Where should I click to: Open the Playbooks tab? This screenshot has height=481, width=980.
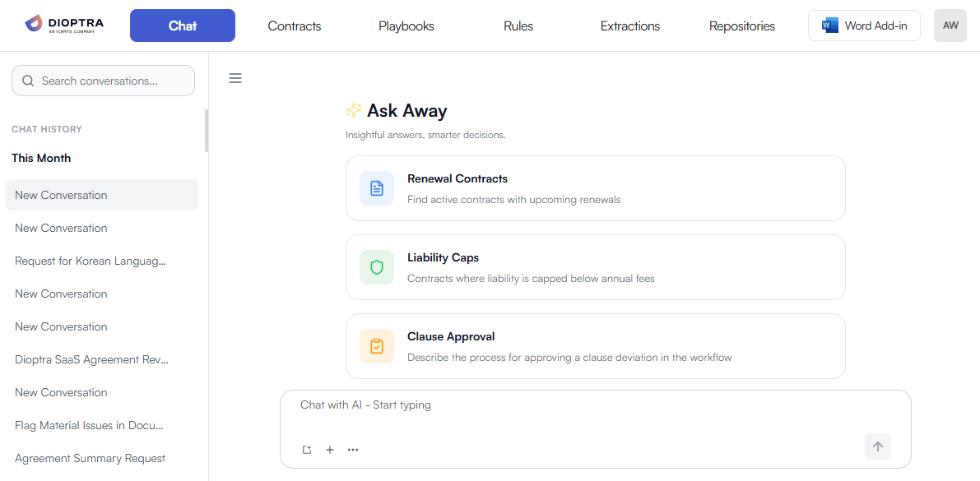[x=406, y=26]
